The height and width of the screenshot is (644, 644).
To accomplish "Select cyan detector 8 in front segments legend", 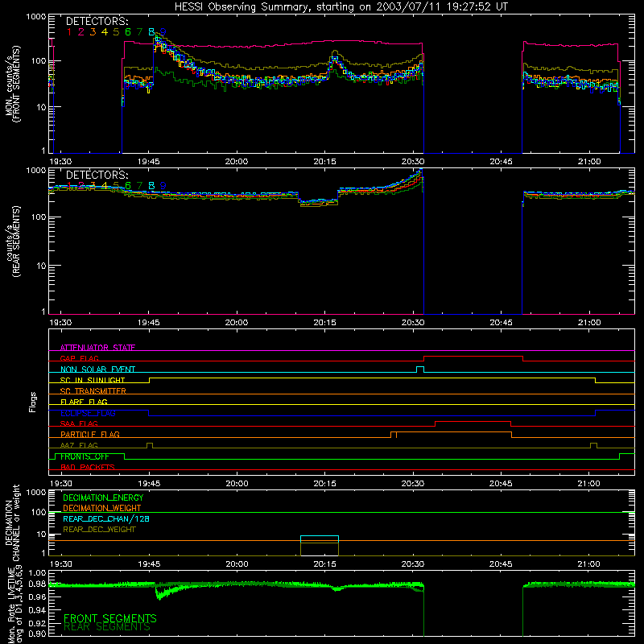I will coord(151,32).
